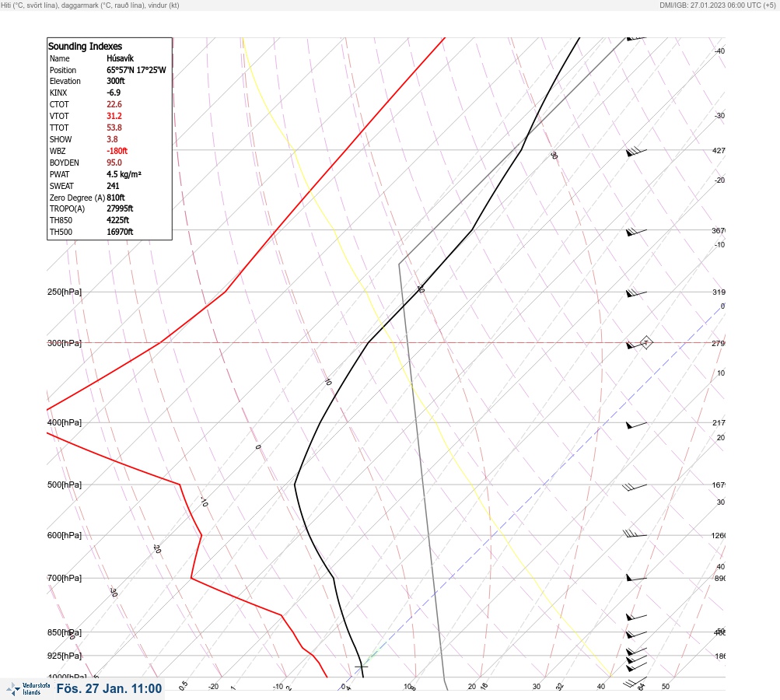
Task: Click the 300[hPa] pressure label
Action: pyautogui.click(x=65, y=343)
